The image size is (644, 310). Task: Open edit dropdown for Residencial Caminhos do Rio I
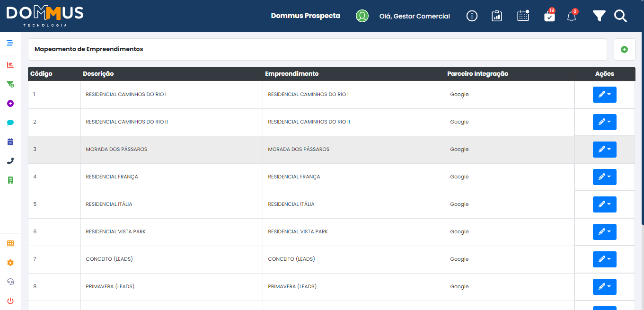click(604, 95)
